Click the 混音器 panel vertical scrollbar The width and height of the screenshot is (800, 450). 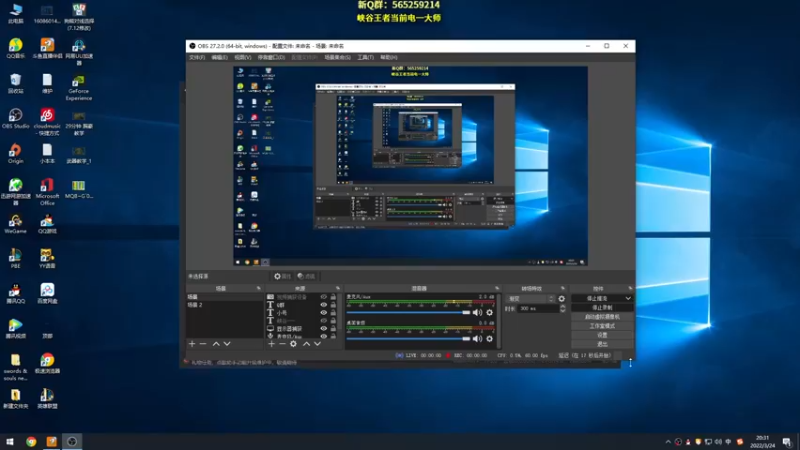tap(498, 321)
